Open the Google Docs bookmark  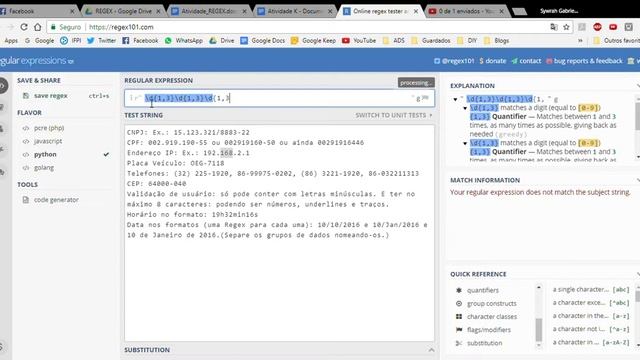(262, 40)
